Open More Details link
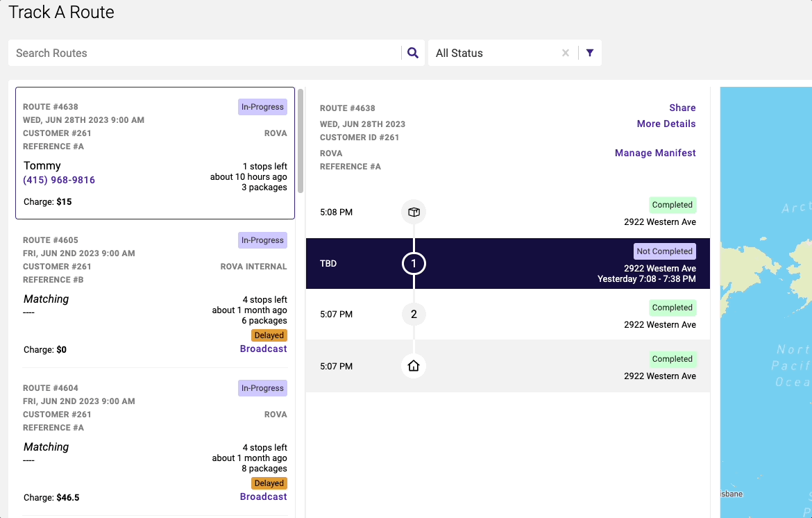 (x=666, y=124)
